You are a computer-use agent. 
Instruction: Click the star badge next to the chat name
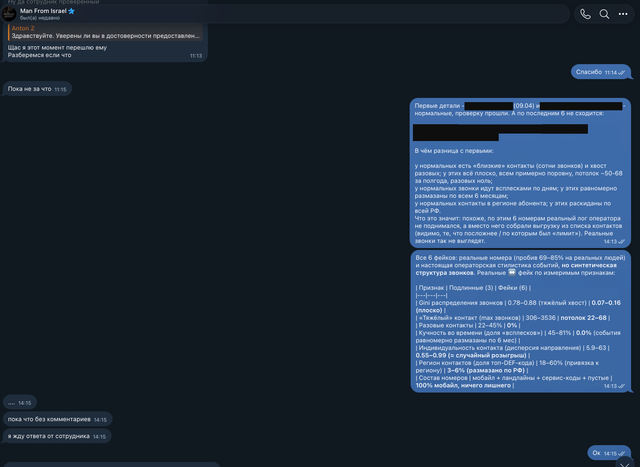tap(71, 11)
